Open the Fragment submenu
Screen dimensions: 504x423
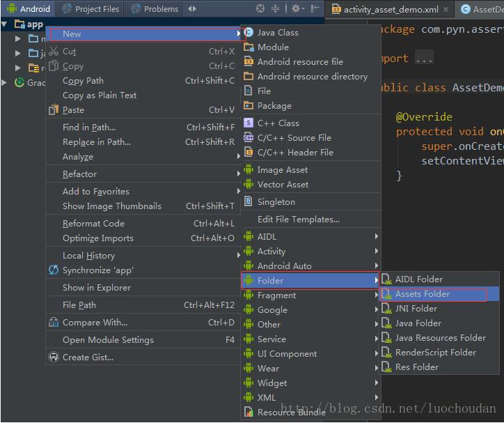(x=276, y=295)
